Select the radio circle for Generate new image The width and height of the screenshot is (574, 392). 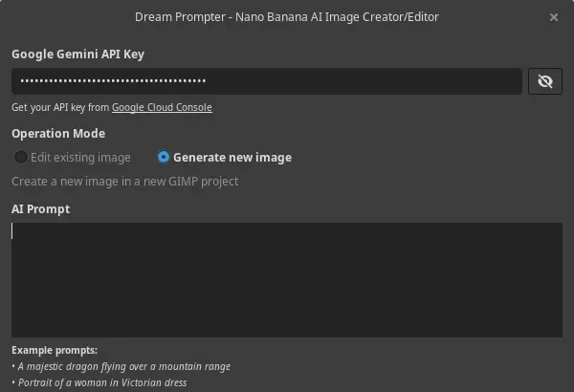click(x=164, y=158)
